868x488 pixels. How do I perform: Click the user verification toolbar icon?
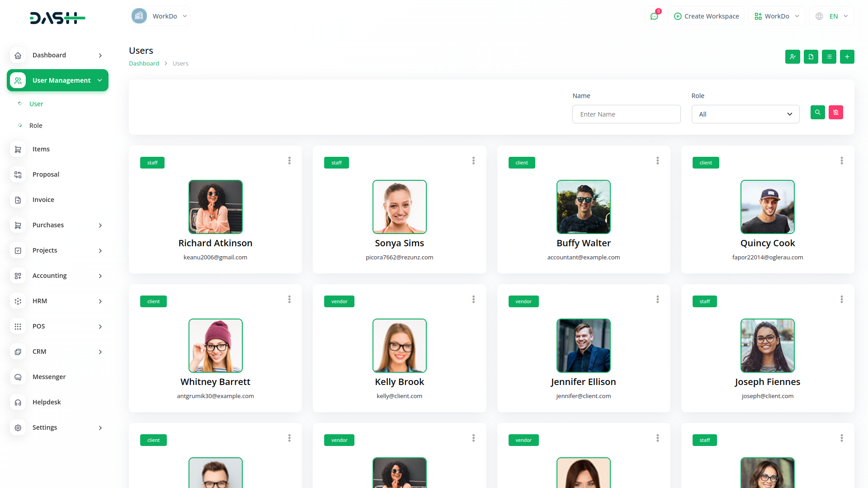click(793, 56)
